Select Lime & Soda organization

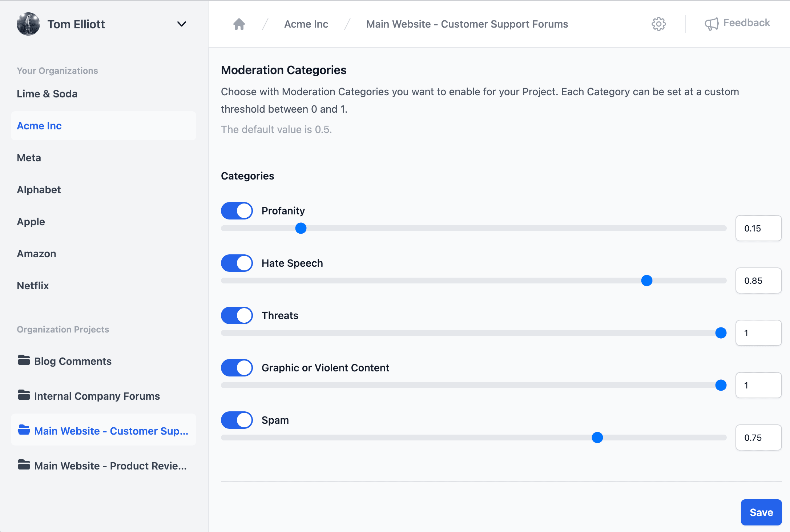click(x=47, y=94)
